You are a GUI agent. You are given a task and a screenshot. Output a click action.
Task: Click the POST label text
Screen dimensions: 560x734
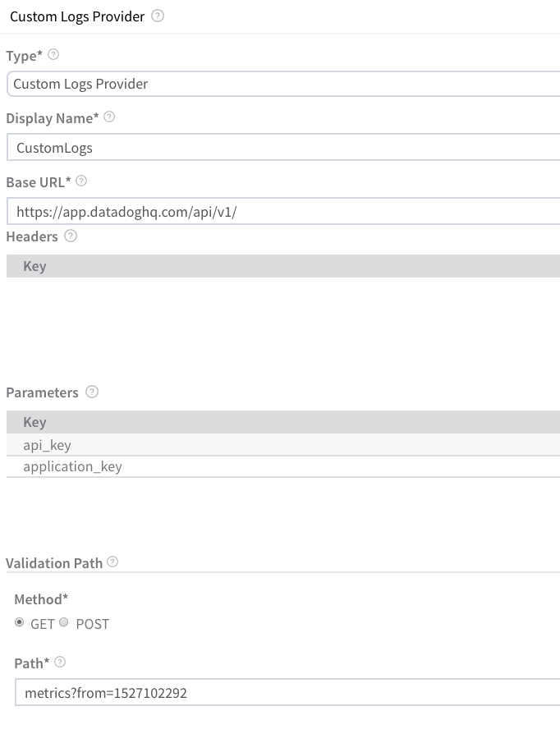click(92, 625)
